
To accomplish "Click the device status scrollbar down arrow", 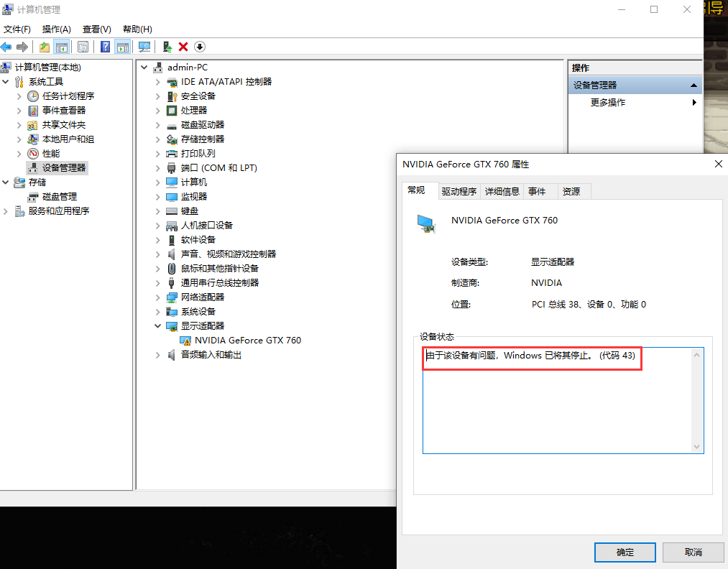I will pos(696,447).
